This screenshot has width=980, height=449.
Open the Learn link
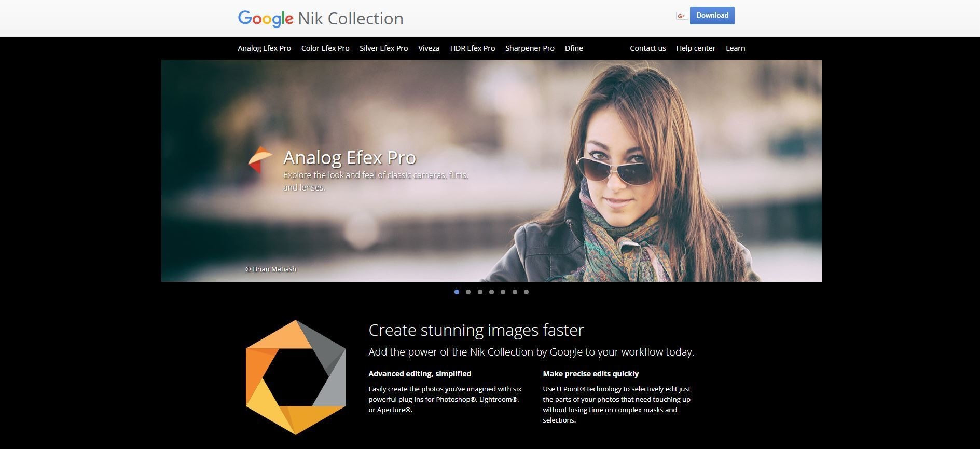click(735, 48)
